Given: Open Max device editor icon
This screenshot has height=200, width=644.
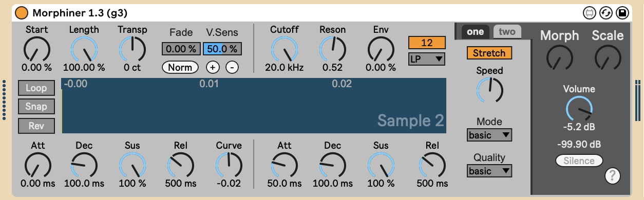Looking at the screenshot, I should tap(590, 12).
